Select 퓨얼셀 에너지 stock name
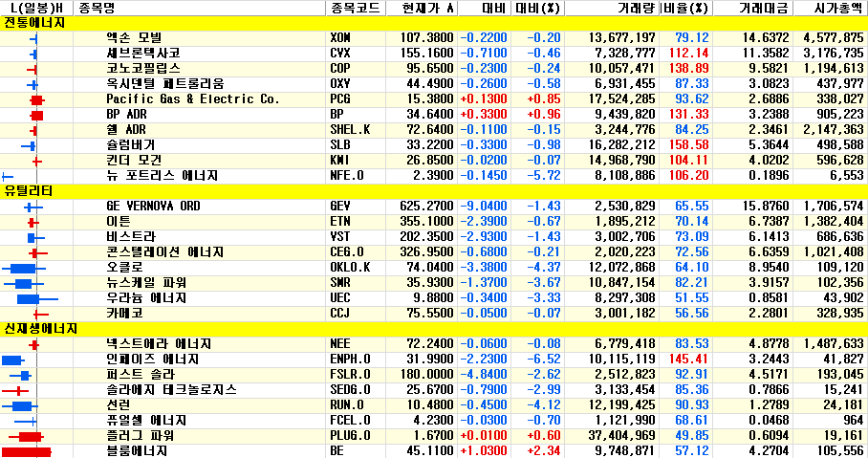 [x=146, y=421]
